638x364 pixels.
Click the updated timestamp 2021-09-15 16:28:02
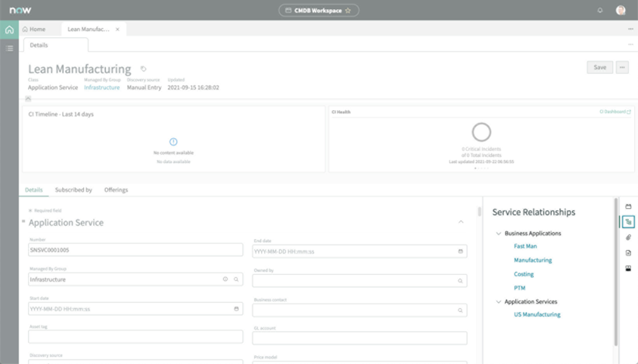193,87
